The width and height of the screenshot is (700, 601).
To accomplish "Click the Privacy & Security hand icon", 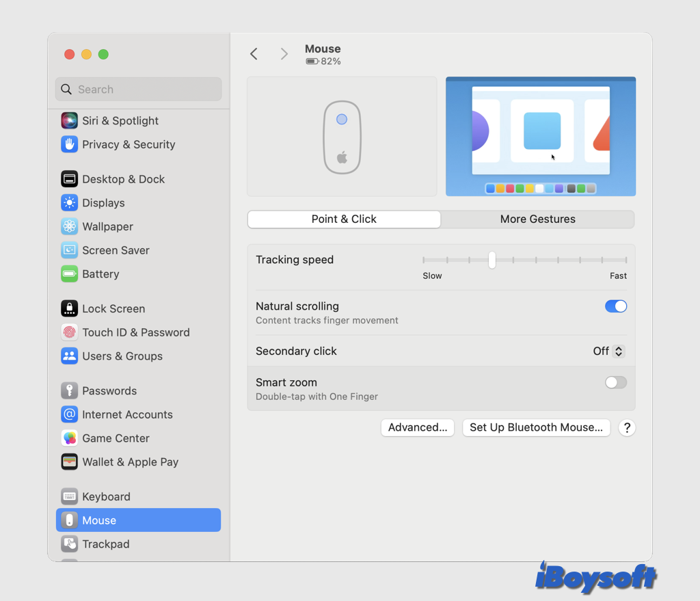I will click(69, 144).
